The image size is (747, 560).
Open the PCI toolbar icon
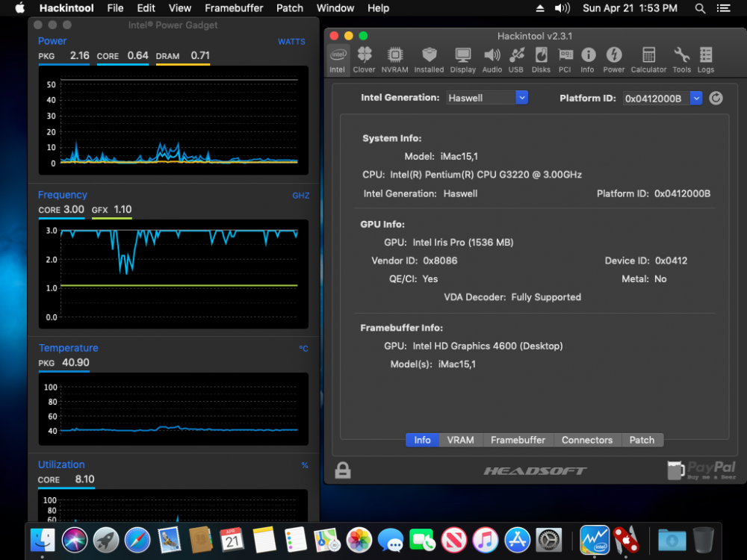click(565, 60)
